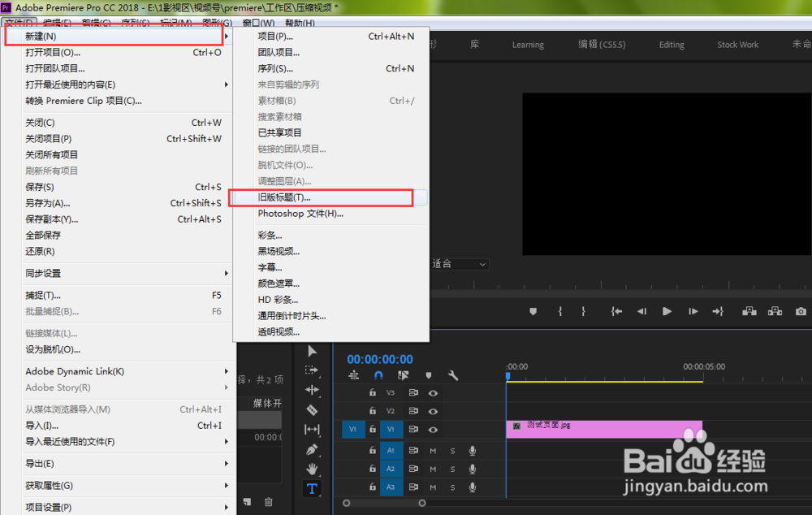Toggle the Snap magnet in the timeline
Screen dimensions: 812x515
378,375
